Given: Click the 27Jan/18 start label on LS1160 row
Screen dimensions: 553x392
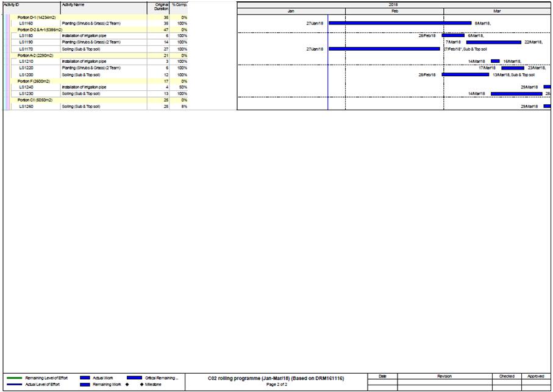Looking at the screenshot, I should [315, 24].
